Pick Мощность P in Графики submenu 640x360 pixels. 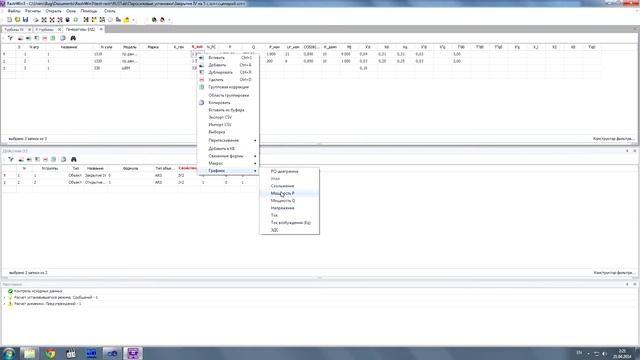coord(289,193)
